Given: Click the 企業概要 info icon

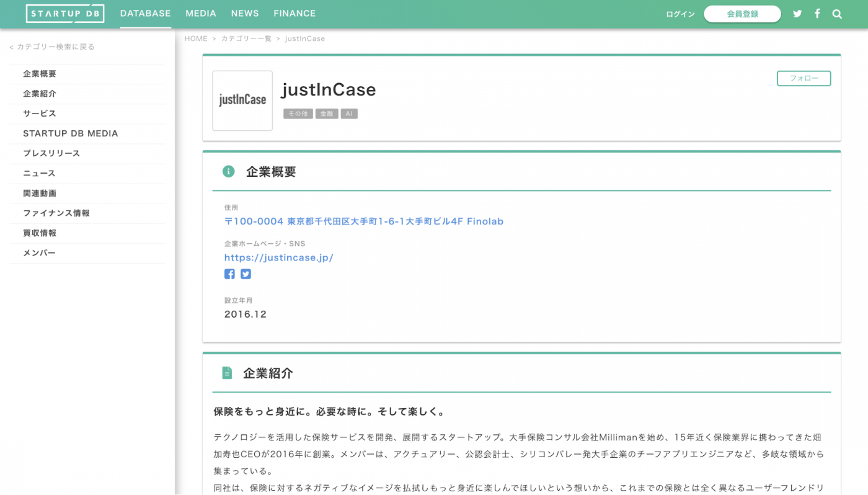Looking at the screenshot, I should point(228,171).
